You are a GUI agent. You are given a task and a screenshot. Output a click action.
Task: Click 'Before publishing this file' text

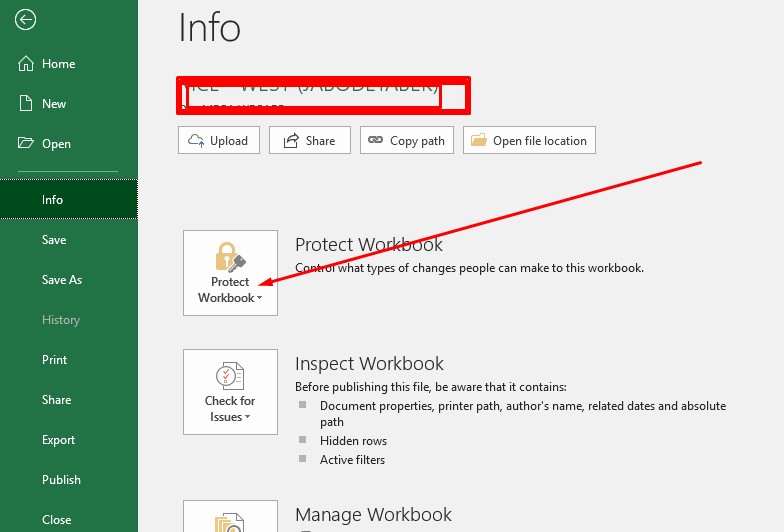tap(430, 387)
